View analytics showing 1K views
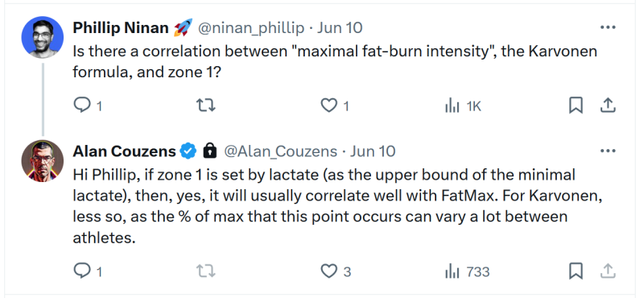Screen dimensions: 644x298 [x=463, y=106]
